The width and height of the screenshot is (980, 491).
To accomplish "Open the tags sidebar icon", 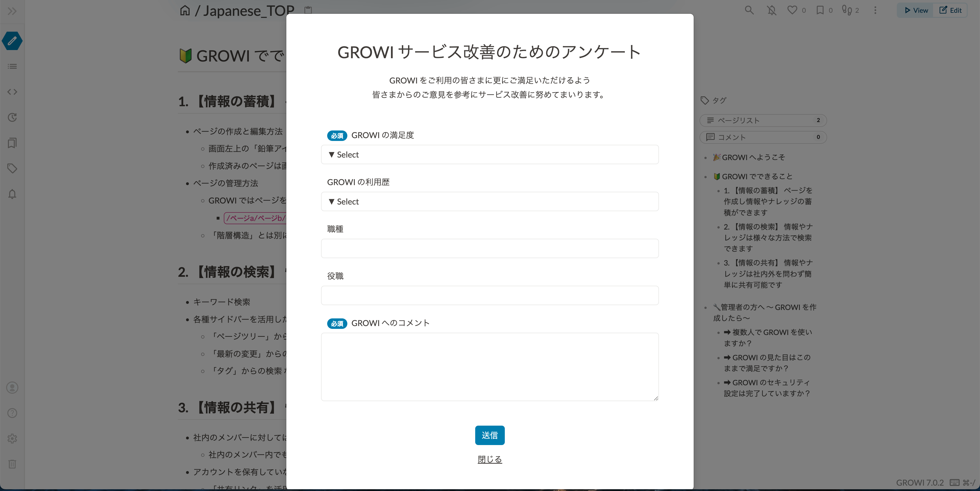I will (x=12, y=168).
